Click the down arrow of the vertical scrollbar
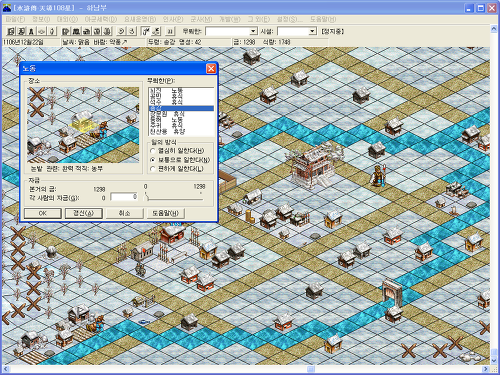Screen dimensions: 500x375 [x=494, y=361]
